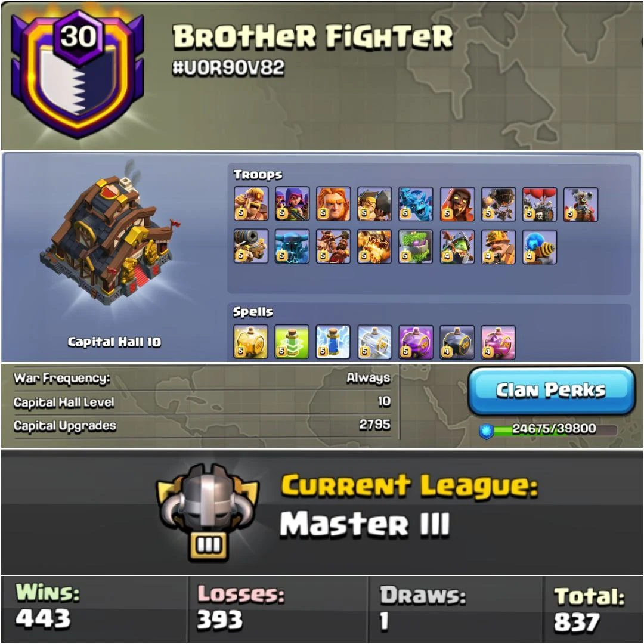
Task: Select the Mountain Golem green troop
Action: point(416,246)
